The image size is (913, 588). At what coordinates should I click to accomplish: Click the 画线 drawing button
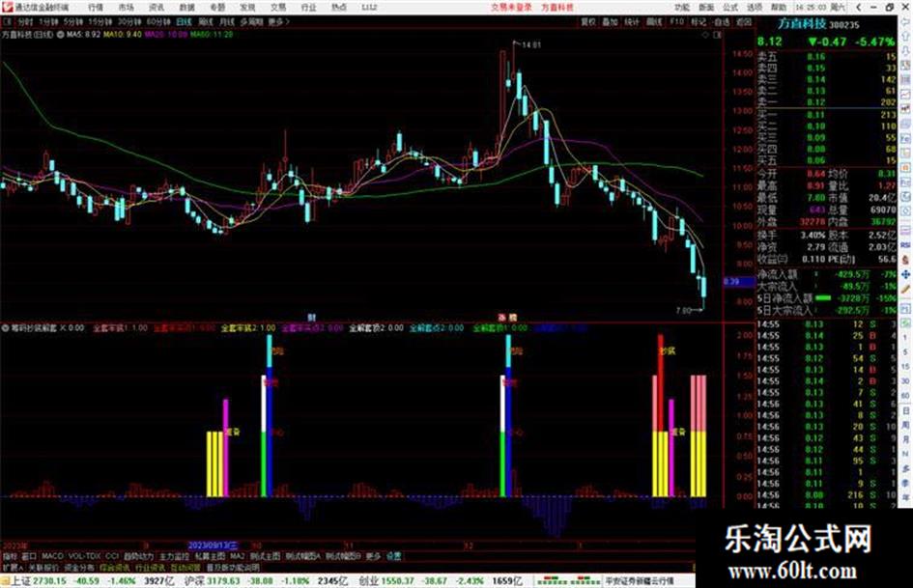[654, 21]
